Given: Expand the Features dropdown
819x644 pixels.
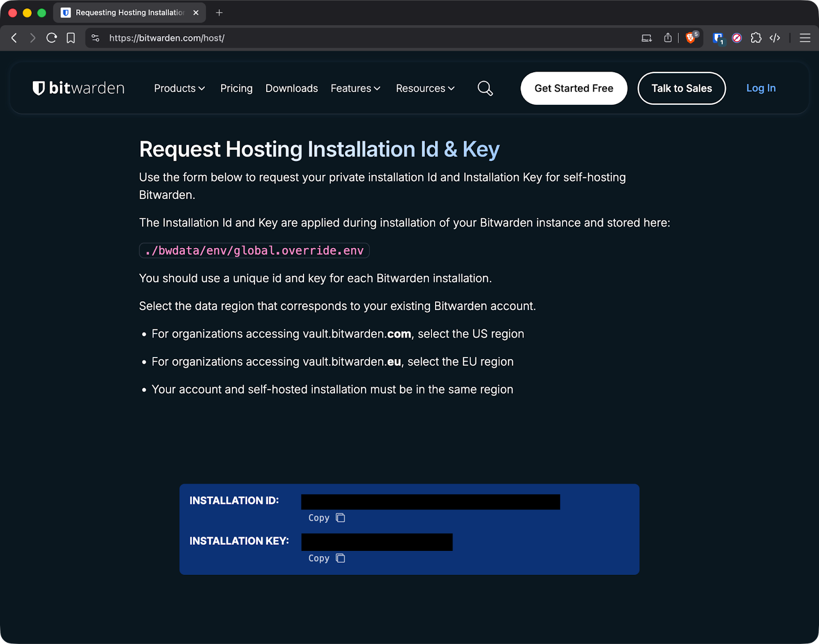Looking at the screenshot, I should click(x=355, y=88).
